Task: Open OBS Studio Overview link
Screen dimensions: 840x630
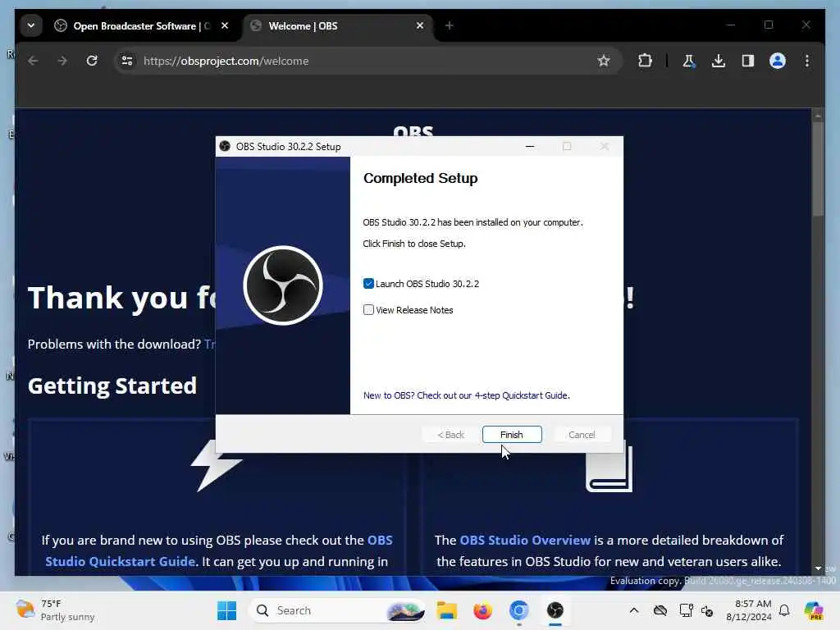Action: click(x=525, y=540)
